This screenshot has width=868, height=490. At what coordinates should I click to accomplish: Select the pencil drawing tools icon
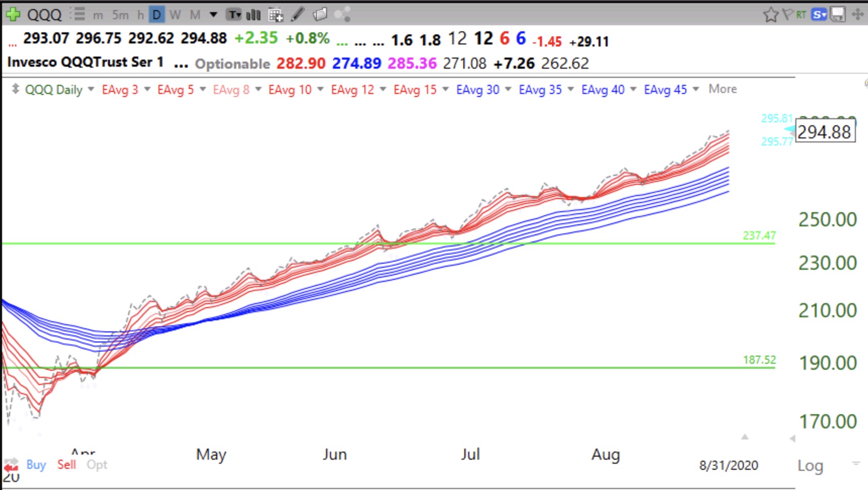298,14
